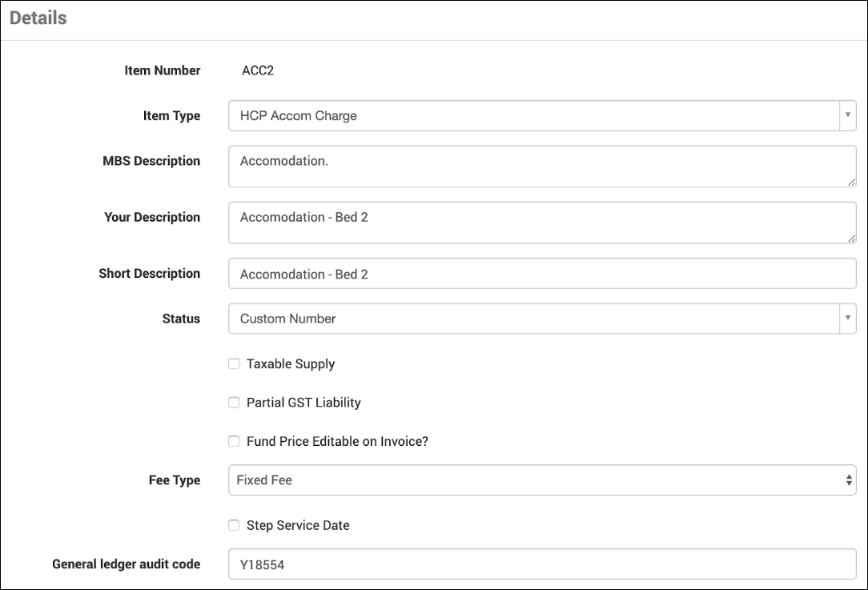
Task: Grab the MBS Description resize handle
Action: click(852, 183)
